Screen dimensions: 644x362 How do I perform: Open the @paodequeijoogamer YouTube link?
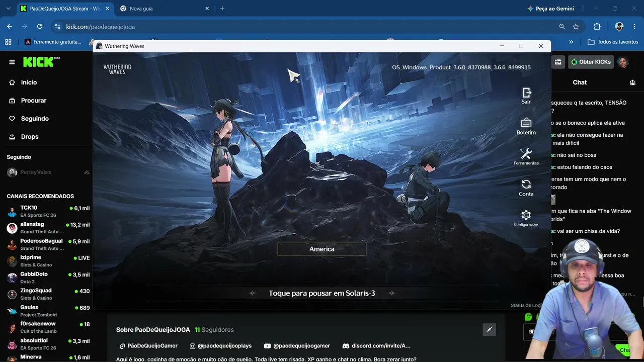pyautogui.click(x=297, y=346)
